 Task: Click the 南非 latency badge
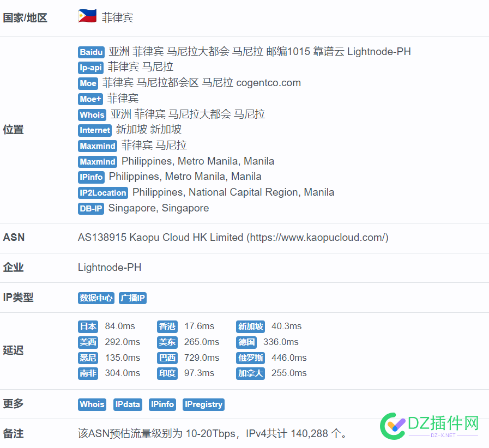(x=88, y=373)
